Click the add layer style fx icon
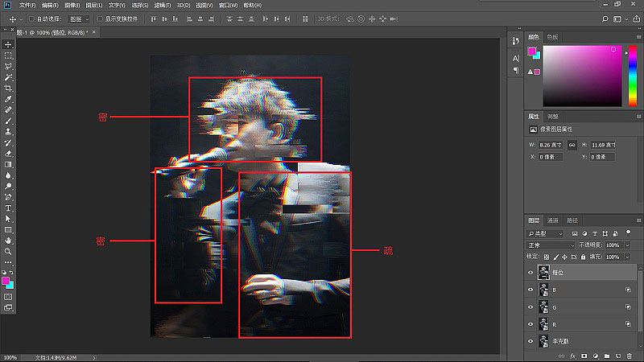644x362 pixels. [x=572, y=356]
